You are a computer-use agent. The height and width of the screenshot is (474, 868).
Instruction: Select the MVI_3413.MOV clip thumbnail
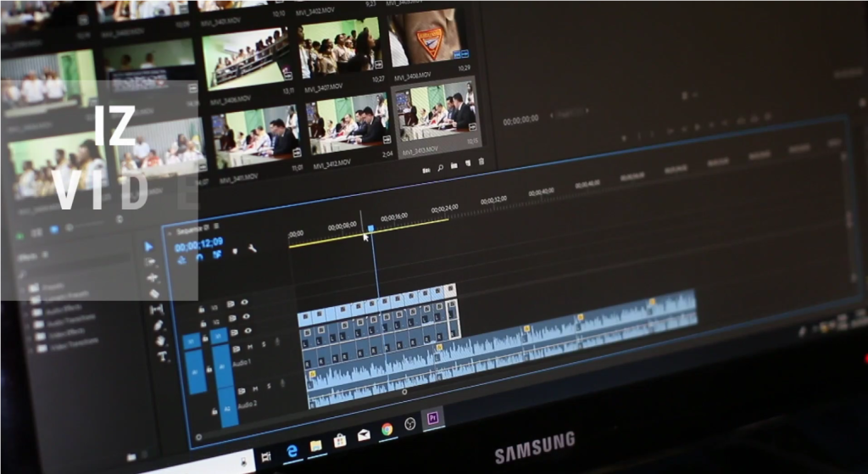tap(436, 113)
